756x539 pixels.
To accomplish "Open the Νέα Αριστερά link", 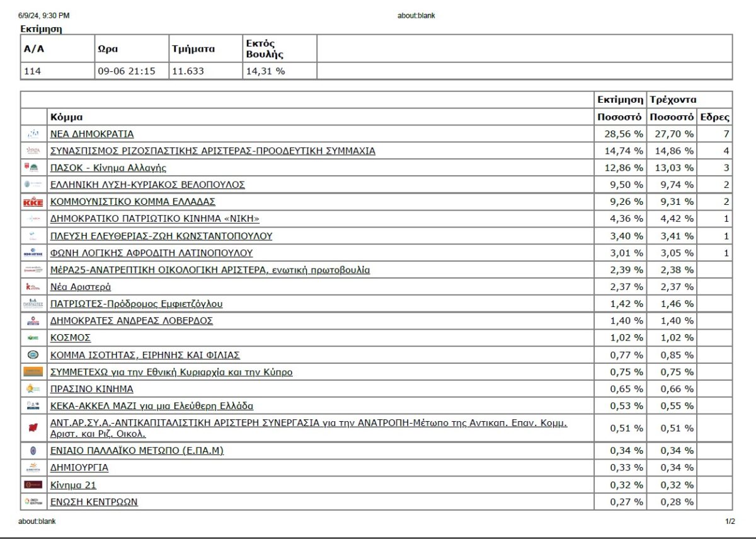I will tap(81, 287).
